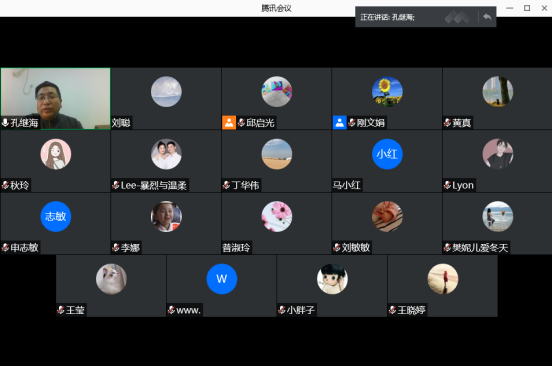Click the 孔继海 live video tile

pyautogui.click(x=56, y=99)
